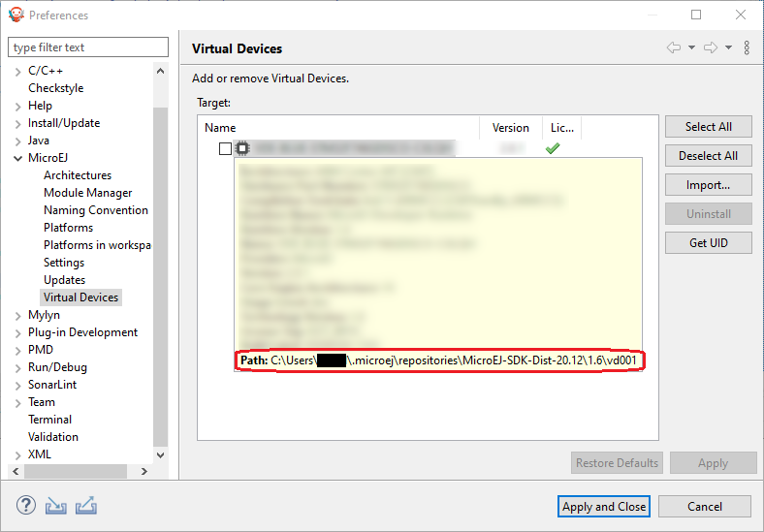This screenshot has height=532, width=764.
Task: Click the forward navigation arrow
Action: 711,47
